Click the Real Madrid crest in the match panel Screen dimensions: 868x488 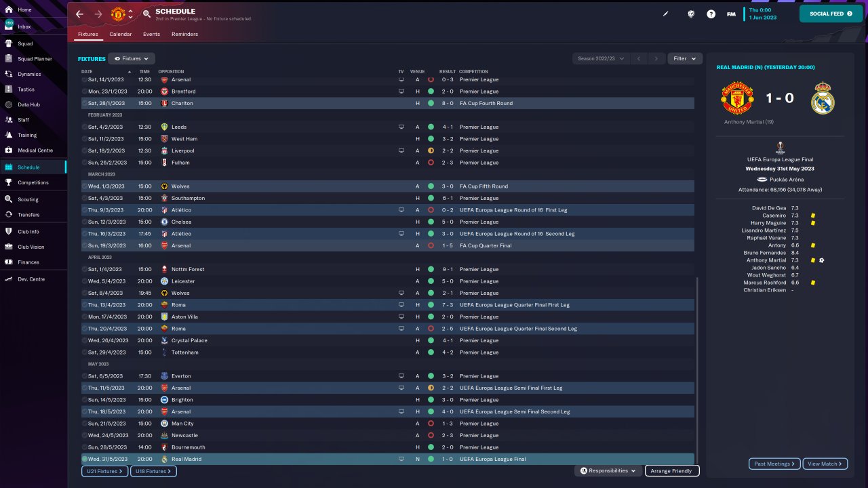pyautogui.click(x=823, y=98)
